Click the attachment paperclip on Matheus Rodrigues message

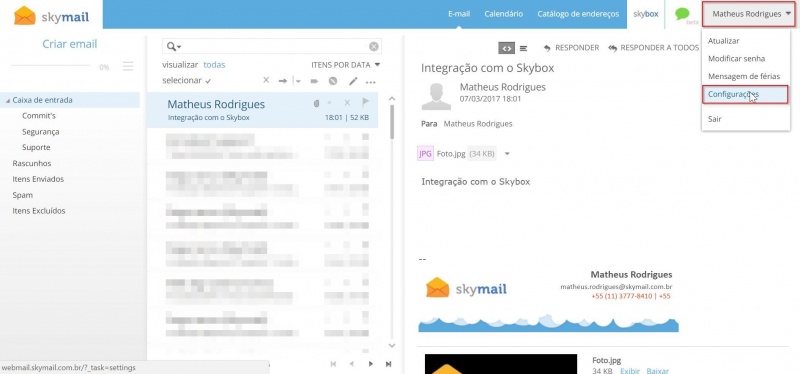tap(316, 104)
